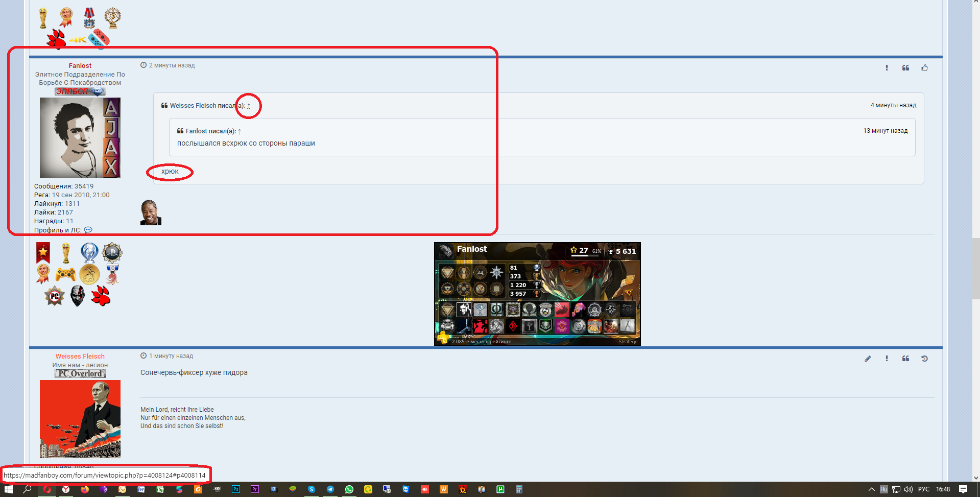Jump to quoted Fanlost post via arrow
The width and height of the screenshot is (980, 497).
pos(240,131)
